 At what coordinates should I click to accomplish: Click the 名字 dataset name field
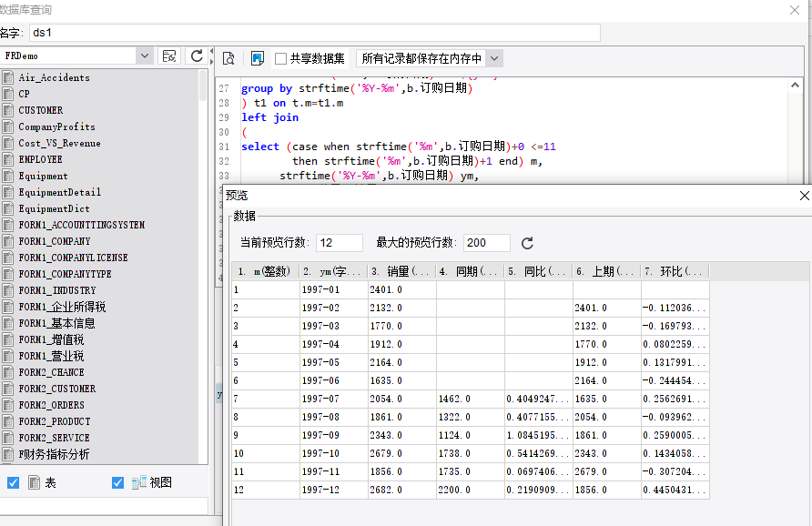[315, 33]
